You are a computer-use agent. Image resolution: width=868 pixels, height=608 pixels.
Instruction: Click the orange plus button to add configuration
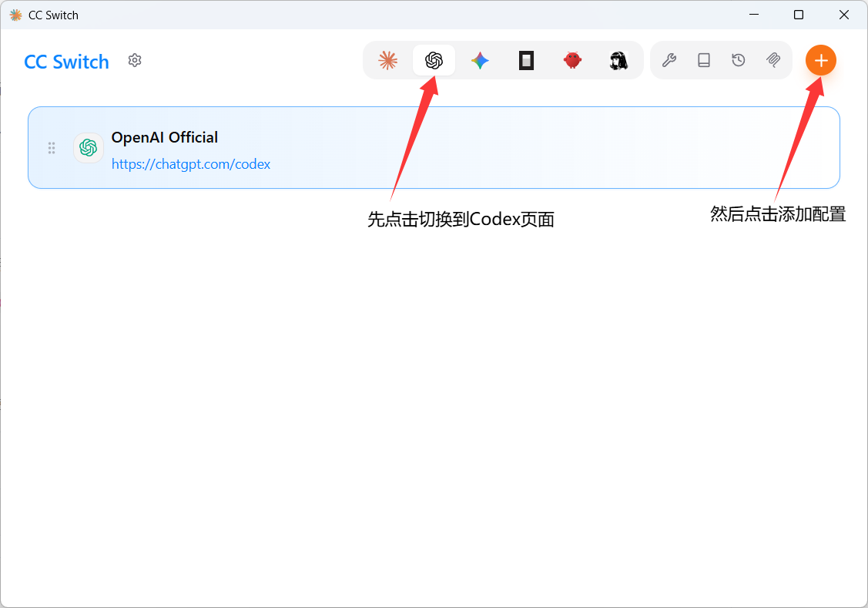coord(820,59)
